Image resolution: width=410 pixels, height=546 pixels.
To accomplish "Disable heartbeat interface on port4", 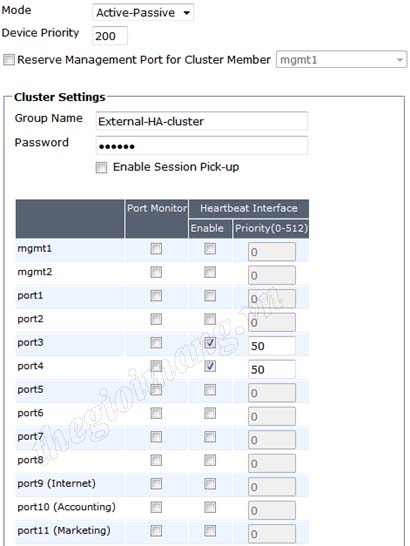I will 210,366.
